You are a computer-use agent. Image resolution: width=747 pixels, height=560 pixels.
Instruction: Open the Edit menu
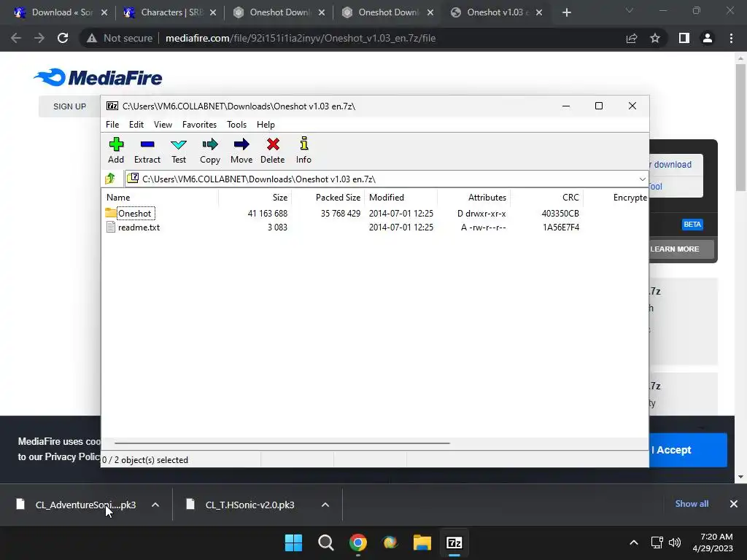136,124
